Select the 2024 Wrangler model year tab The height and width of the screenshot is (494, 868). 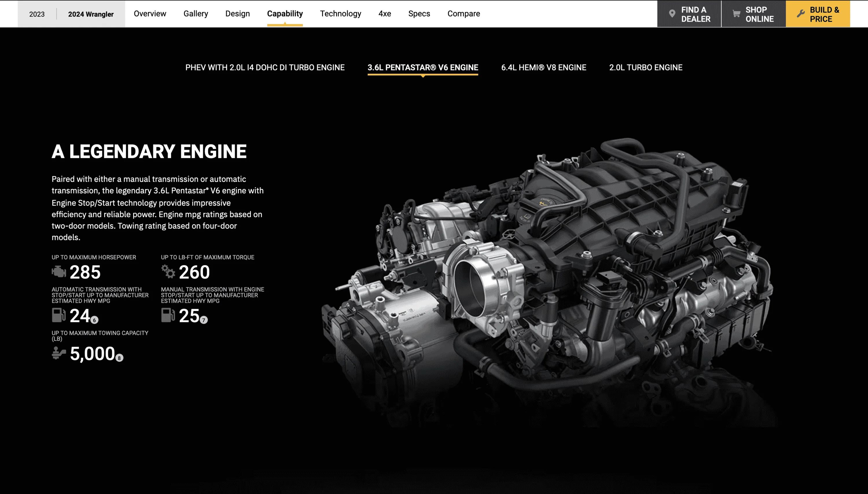(x=91, y=14)
